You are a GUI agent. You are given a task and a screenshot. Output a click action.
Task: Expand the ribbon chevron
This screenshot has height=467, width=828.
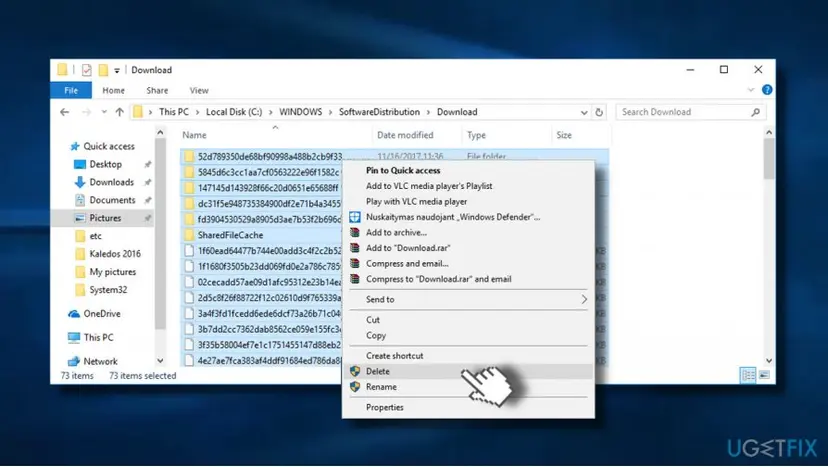(750, 90)
